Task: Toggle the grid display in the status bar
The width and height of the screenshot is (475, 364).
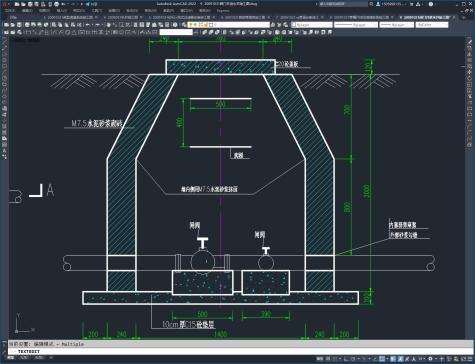Action: tap(328, 359)
